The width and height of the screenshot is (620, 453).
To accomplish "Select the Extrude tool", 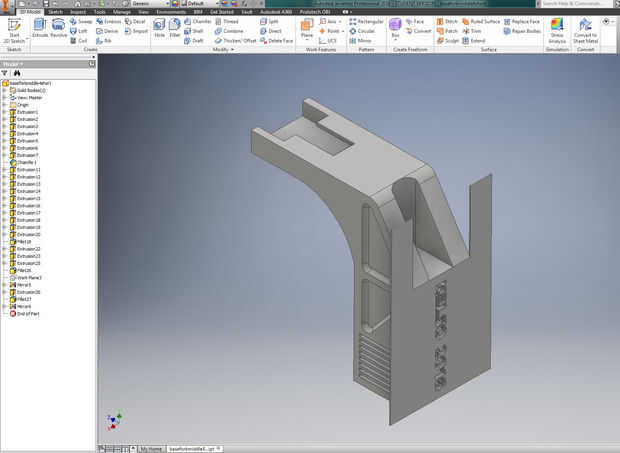I will click(x=40, y=27).
